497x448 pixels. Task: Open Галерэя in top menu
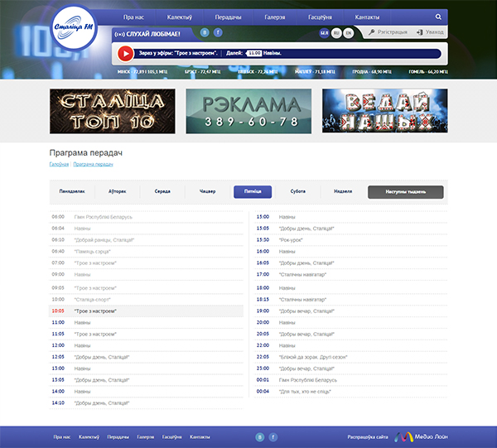274,17
